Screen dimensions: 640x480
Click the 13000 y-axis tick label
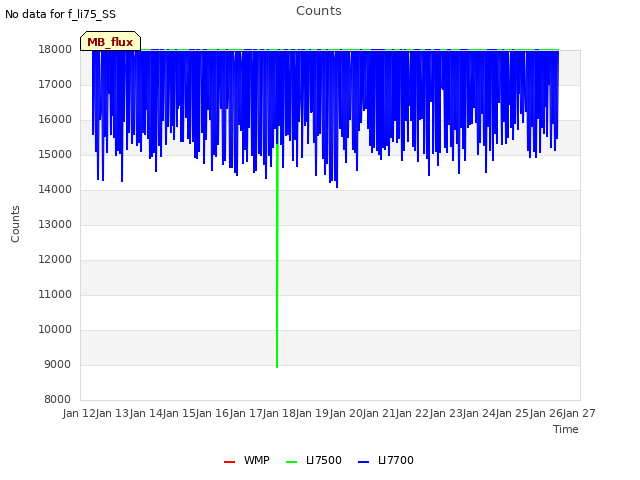click(x=55, y=224)
